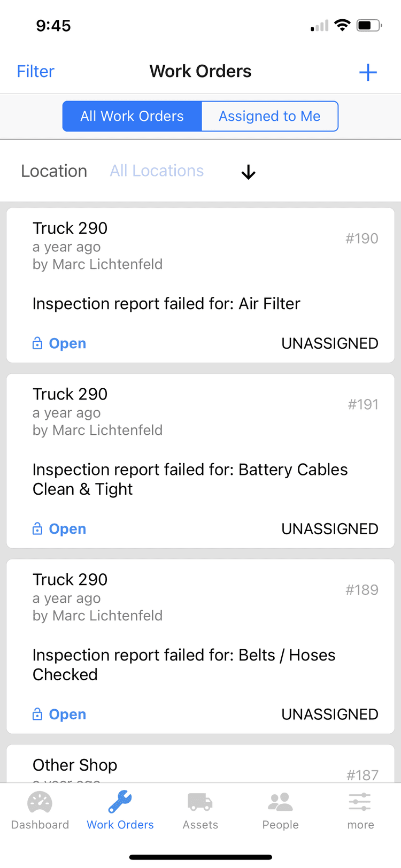Open the All Locations selector
This screenshot has width=401, height=868.
tap(157, 171)
